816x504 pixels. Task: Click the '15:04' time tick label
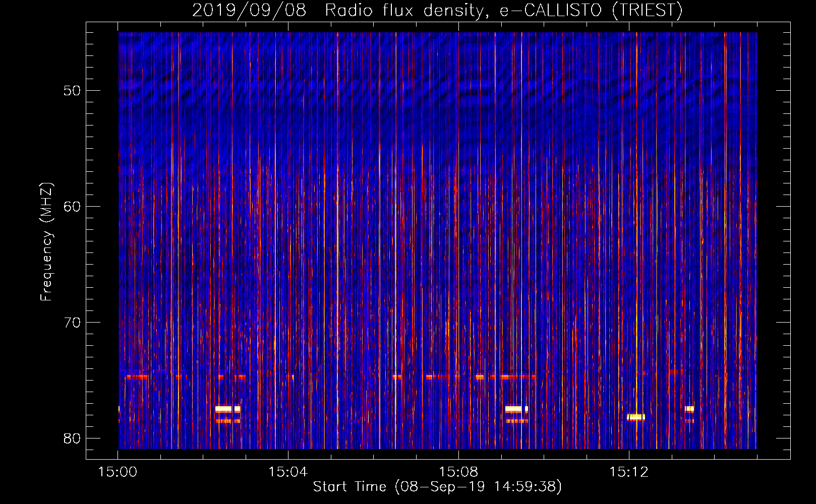288,472
